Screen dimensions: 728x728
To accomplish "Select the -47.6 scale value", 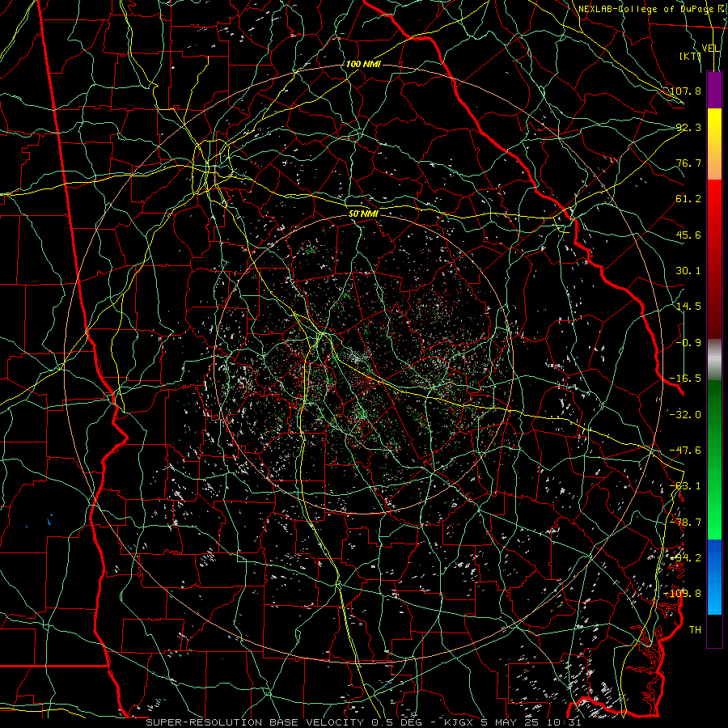I will click(x=685, y=450).
